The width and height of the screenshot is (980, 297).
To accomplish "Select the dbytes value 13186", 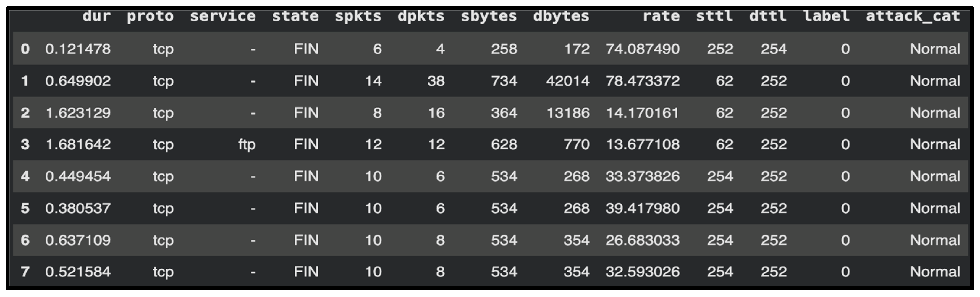I will coord(568,113).
